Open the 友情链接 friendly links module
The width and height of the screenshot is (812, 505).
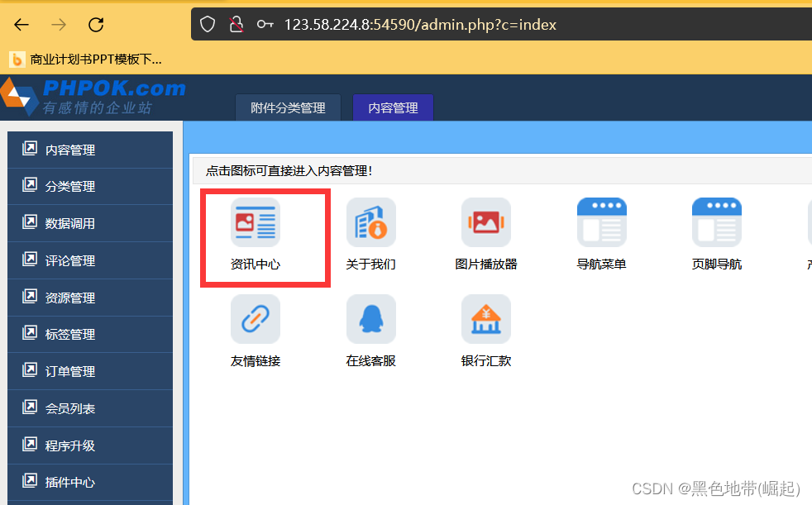point(256,319)
